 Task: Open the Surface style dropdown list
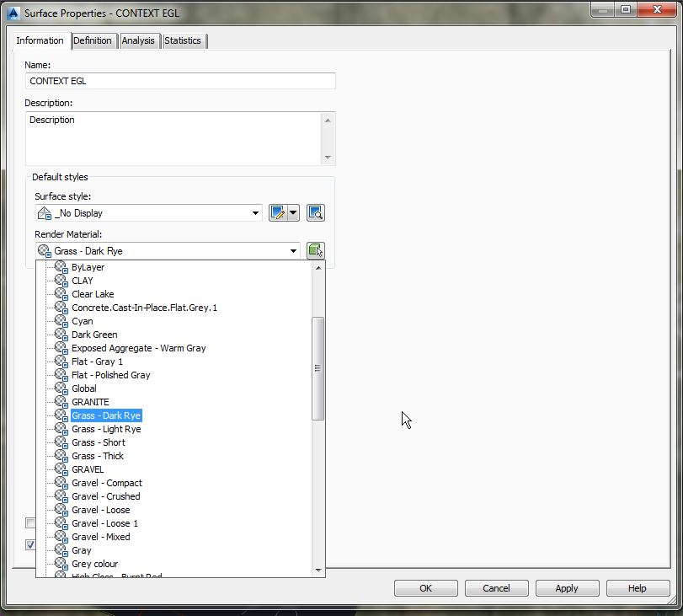click(x=255, y=212)
